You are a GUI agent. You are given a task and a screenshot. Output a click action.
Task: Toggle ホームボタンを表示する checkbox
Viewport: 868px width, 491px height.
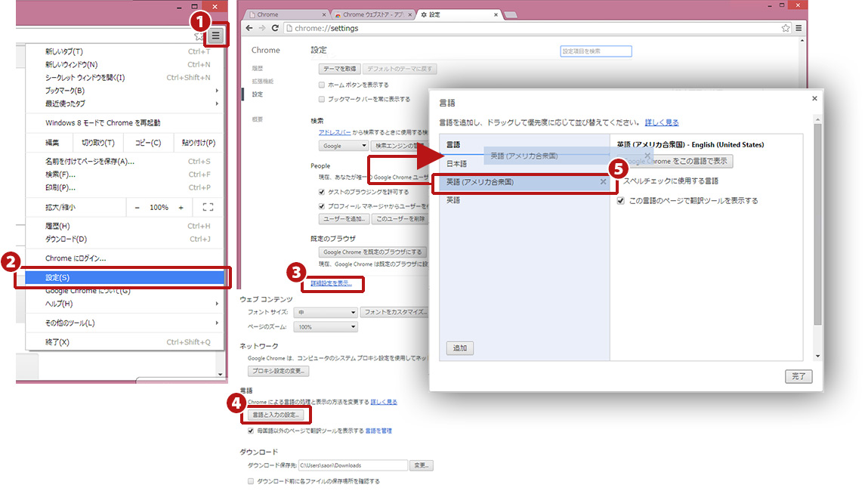click(x=322, y=85)
